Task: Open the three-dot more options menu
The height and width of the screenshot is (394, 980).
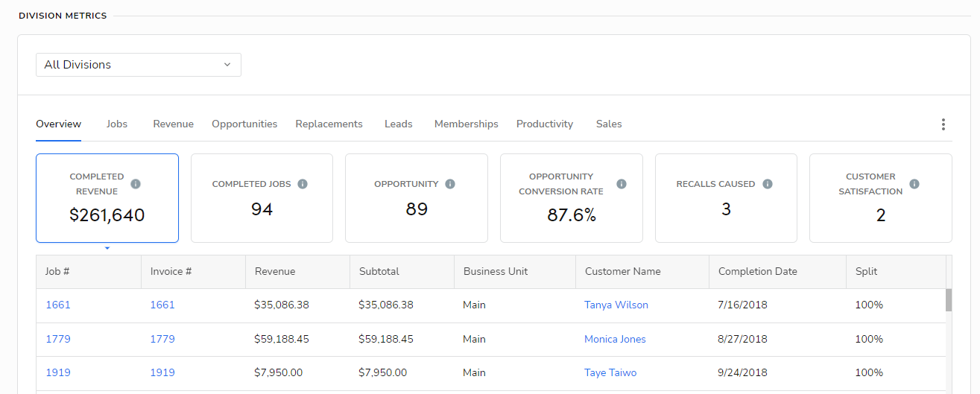Action: tap(943, 124)
